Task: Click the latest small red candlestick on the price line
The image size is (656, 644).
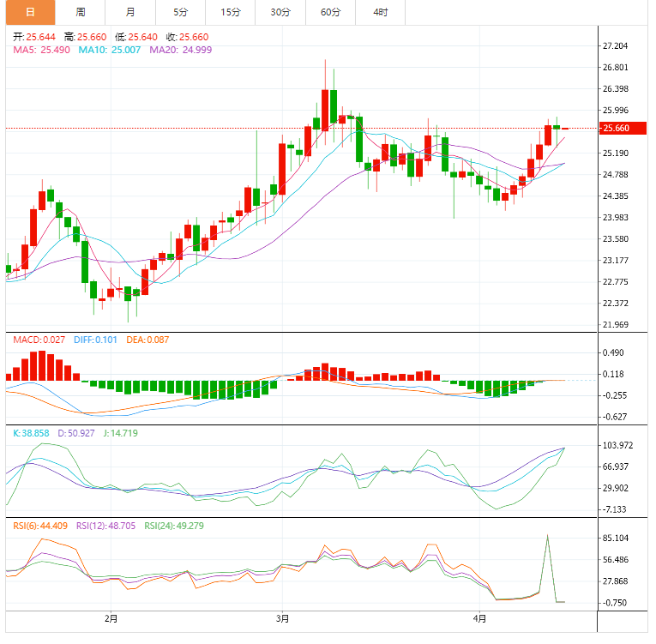Action: (x=565, y=129)
